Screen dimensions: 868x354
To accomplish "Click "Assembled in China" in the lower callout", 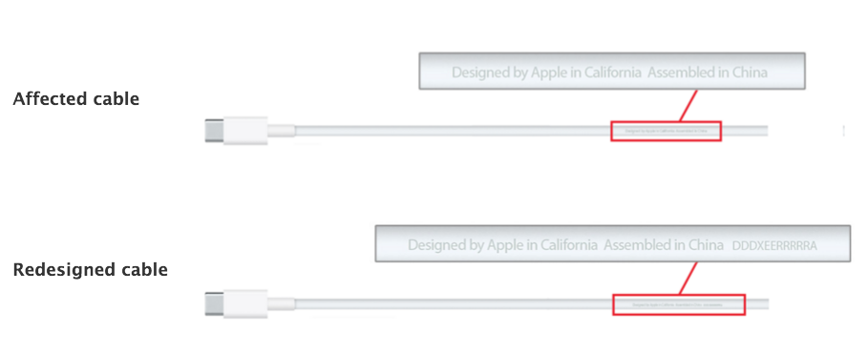I will (x=664, y=245).
